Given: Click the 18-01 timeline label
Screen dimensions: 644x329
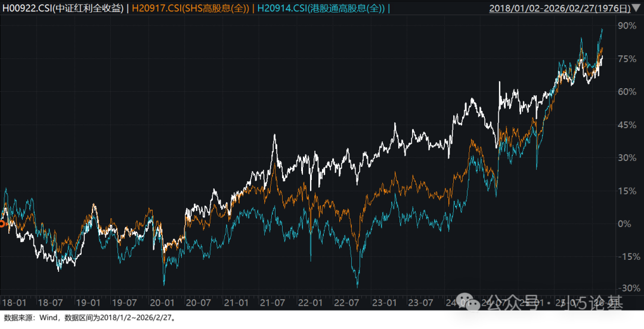Looking at the screenshot, I should click(x=15, y=303).
